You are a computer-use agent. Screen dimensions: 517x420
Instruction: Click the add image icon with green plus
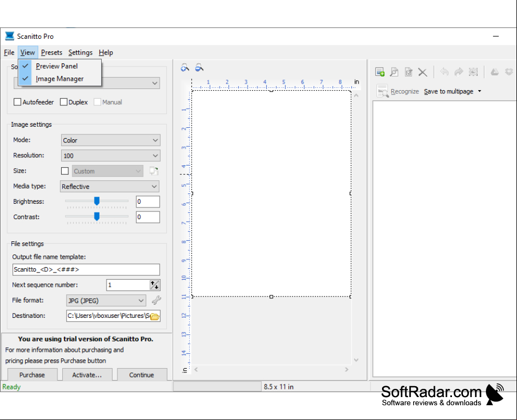(380, 72)
